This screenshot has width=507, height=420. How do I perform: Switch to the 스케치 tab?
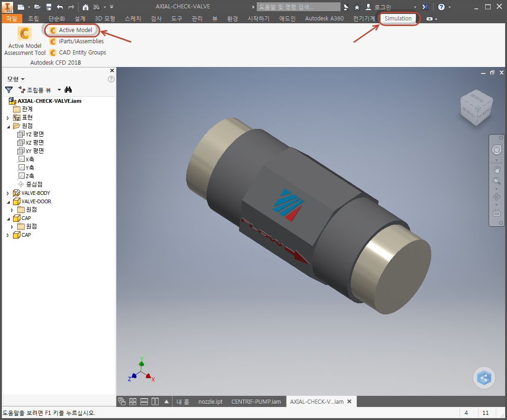point(133,19)
